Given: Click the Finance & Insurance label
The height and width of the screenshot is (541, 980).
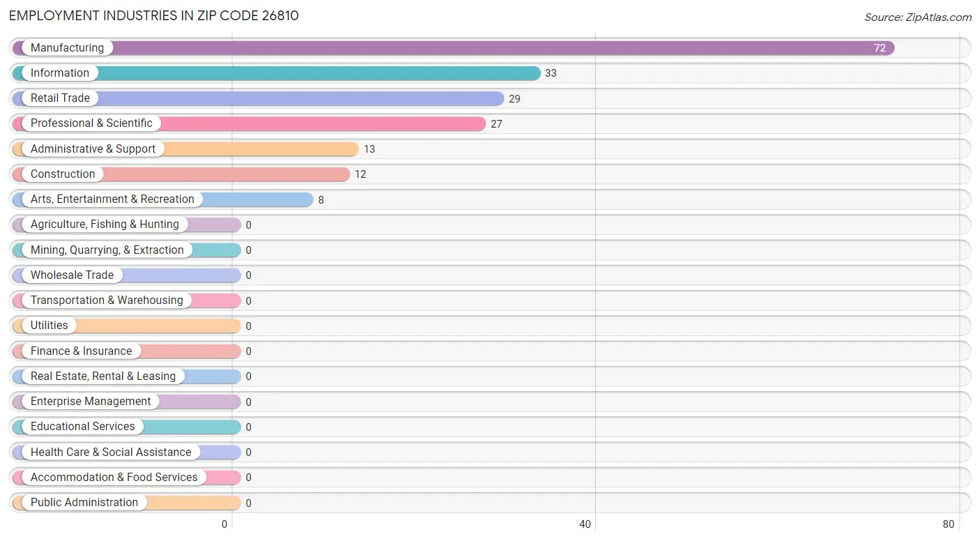Looking at the screenshot, I should coord(81,351).
